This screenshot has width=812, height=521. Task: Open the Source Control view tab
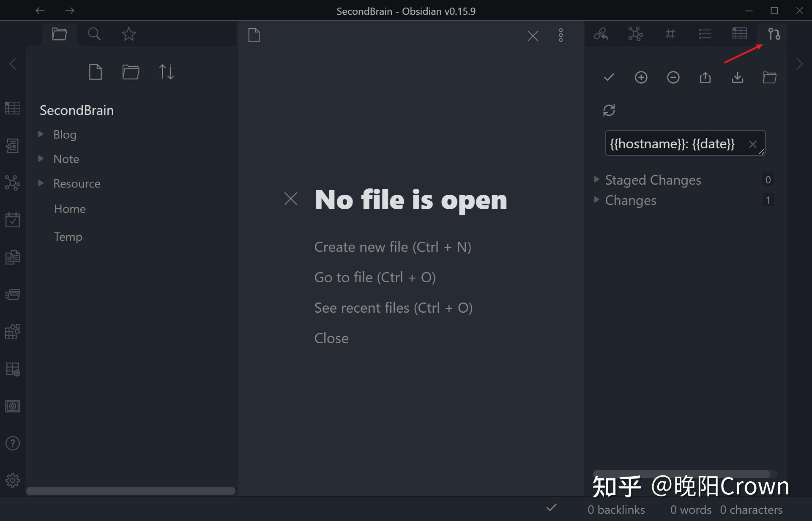pyautogui.click(x=774, y=34)
